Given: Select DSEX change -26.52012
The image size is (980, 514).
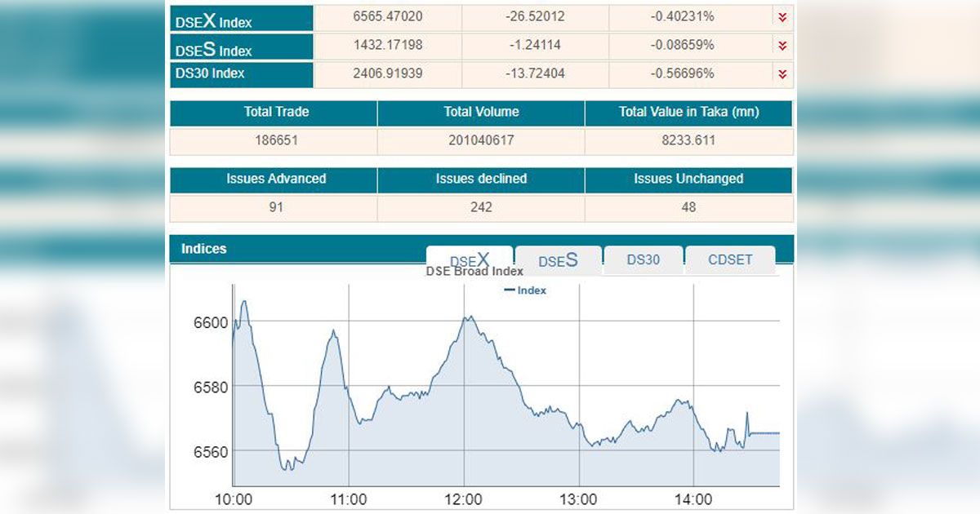Looking at the screenshot, I should click(x=535, y=16).
